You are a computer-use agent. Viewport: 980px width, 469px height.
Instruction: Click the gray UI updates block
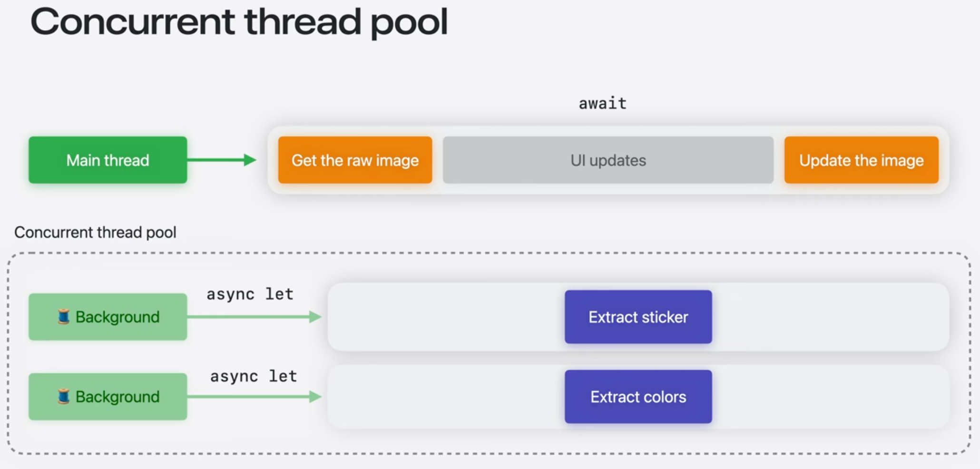point(608,160)
